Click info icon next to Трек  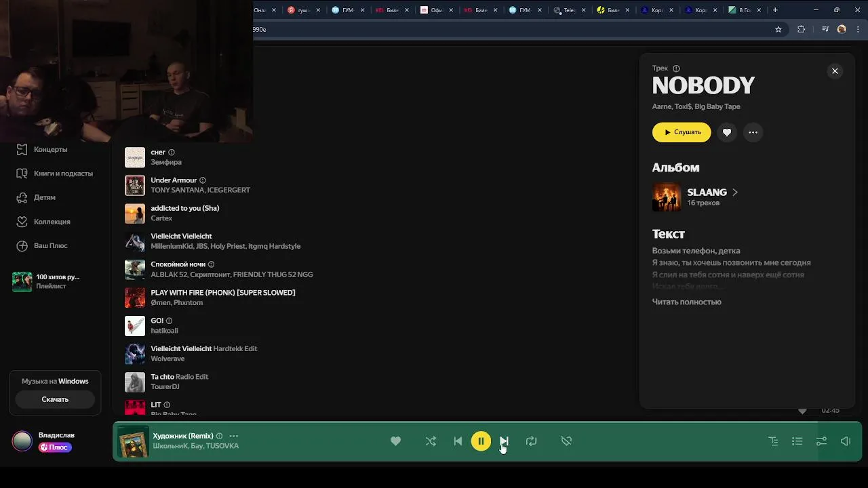point(676,68)
